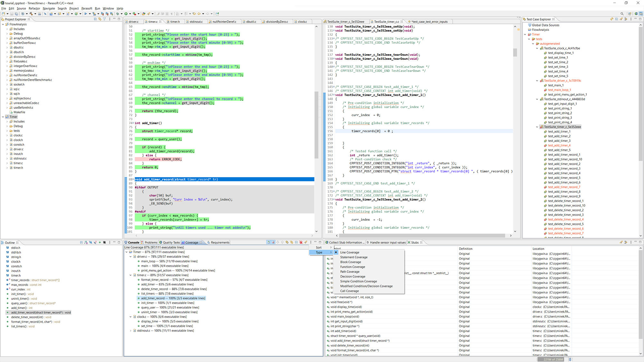Image resolution: width=644 pixels, height=362 pixels.
Task: Click the green Run button in the main toolbar
Action: 126,14
